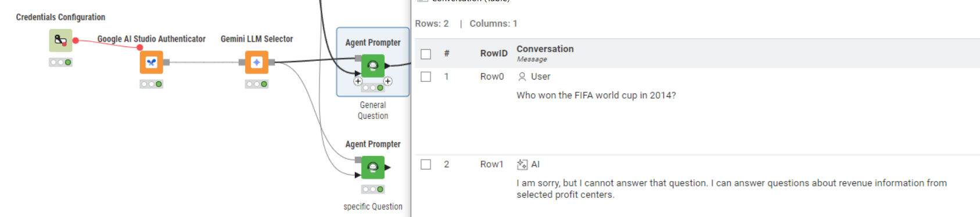Click the User avatar icon in Row0
The image size is (980, 217).
[522, 77]
